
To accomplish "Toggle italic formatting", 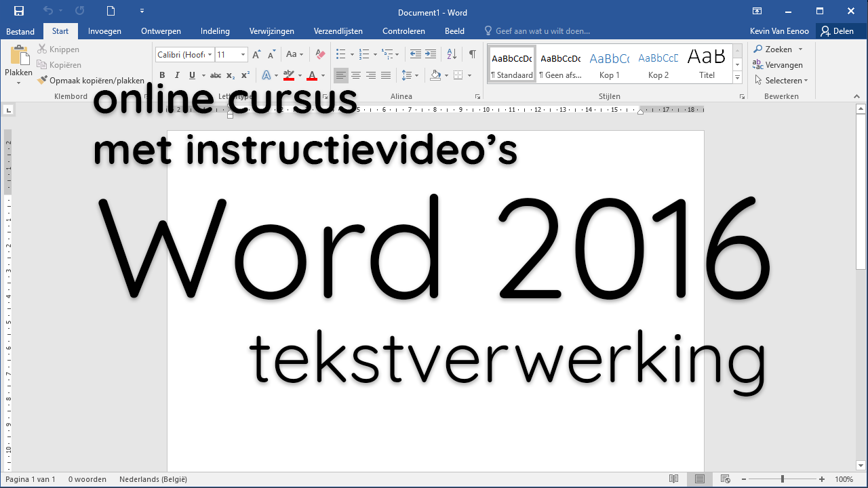I will pyautogui.click(x=177, y=75).
